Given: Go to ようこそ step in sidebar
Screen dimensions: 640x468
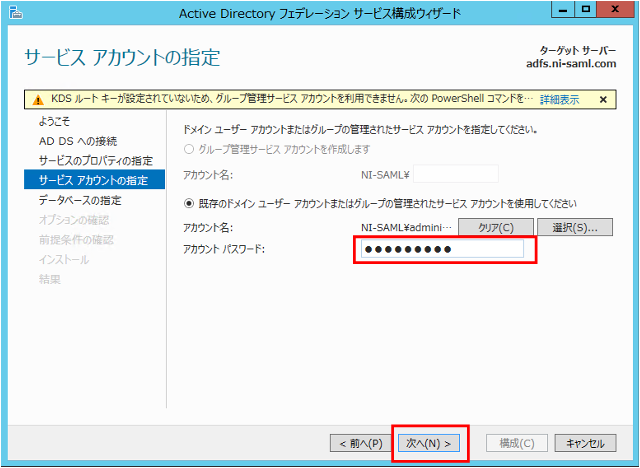Looking at the screenshot, I should click(x=55, y=121).
